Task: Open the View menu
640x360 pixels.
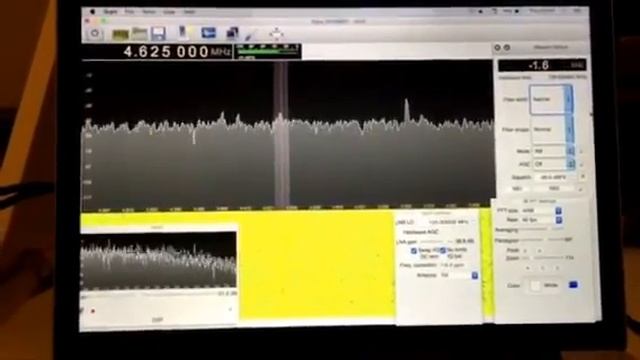Action: (x=169, y=12)
